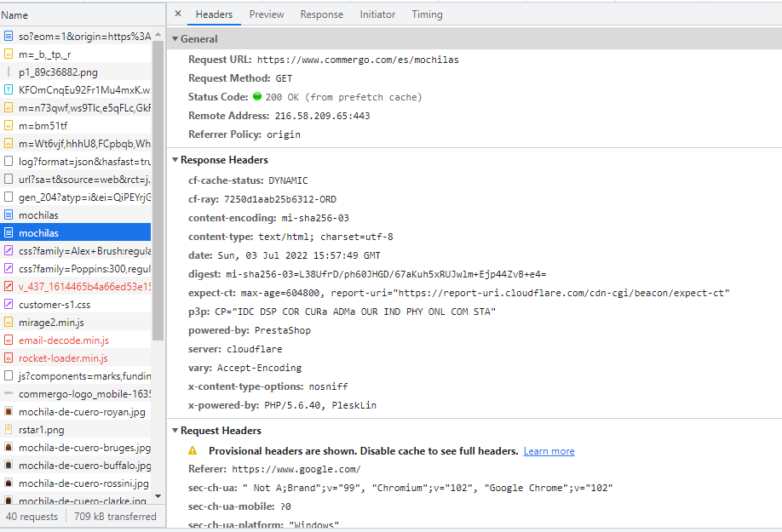Click the star image icon for rstar1.png
The image size is (782, 532).
(x=9, y=430)
